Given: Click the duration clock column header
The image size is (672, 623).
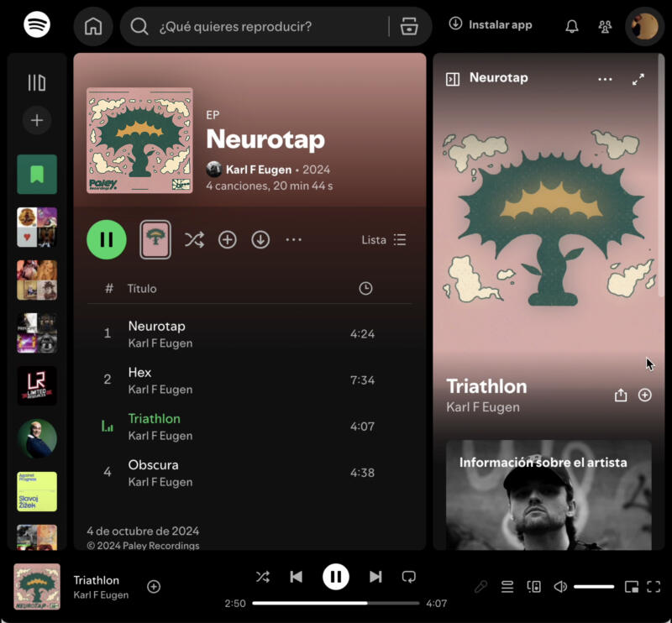Looking at the screenshot, I should click(x=365, y=288).
